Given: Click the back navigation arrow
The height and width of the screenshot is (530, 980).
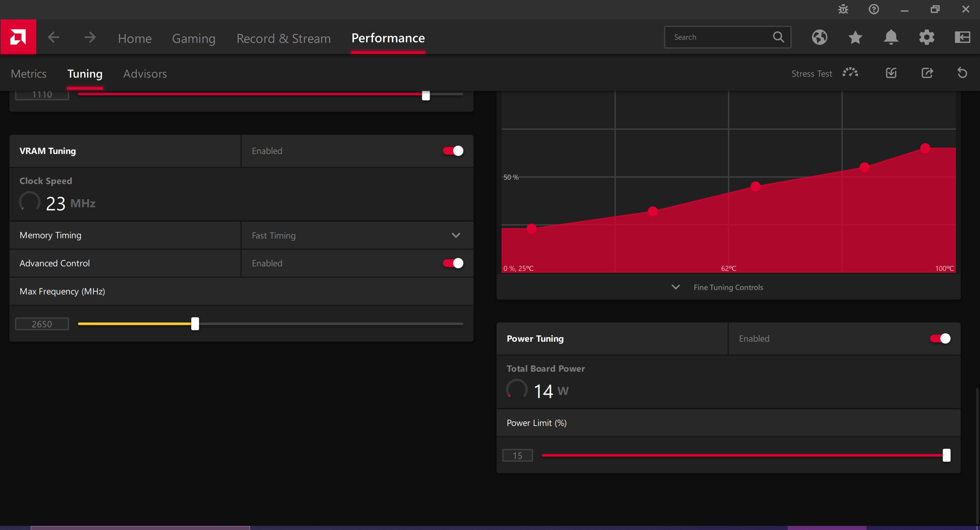Looking at the screenshot, I should (54, 37).
